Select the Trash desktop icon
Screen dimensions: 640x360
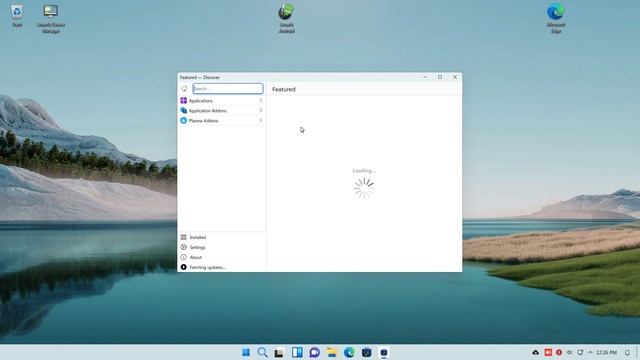17,16
